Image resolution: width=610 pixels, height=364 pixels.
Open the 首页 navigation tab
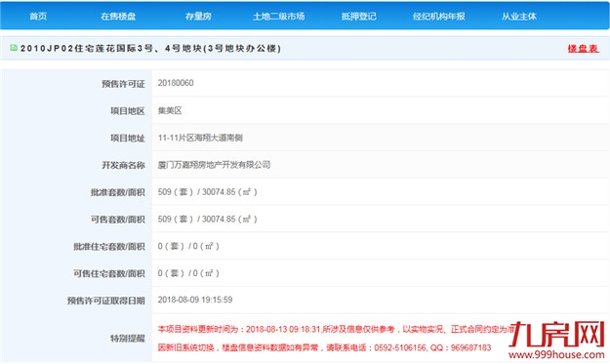38,17
